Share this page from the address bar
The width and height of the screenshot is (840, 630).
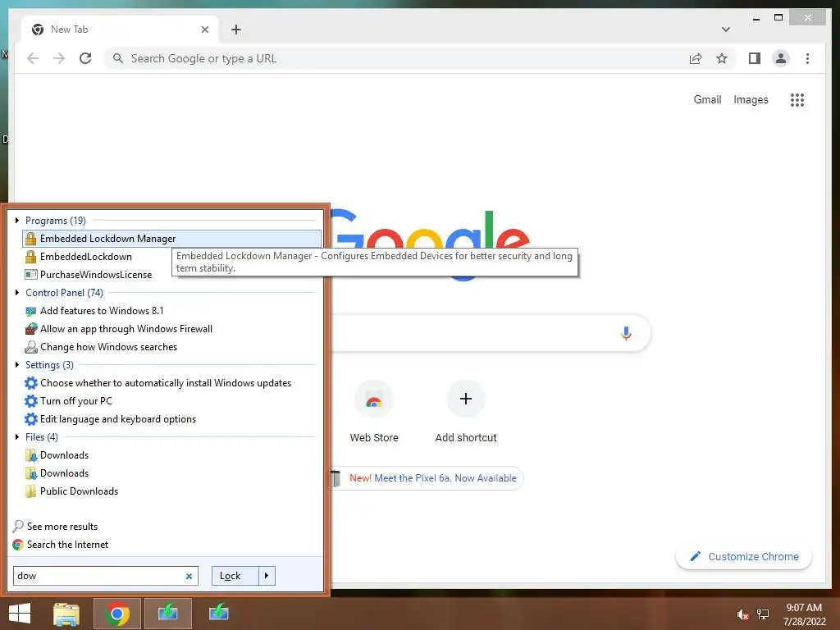pyautogui.click(x=696, y=58)
